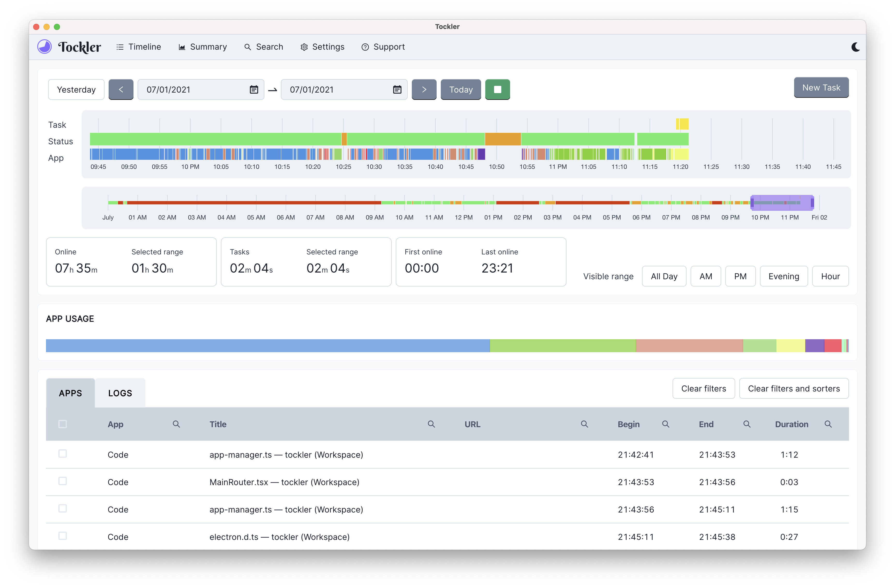
Task: Toggle checkbox on first log row
Action: point(63,454)
